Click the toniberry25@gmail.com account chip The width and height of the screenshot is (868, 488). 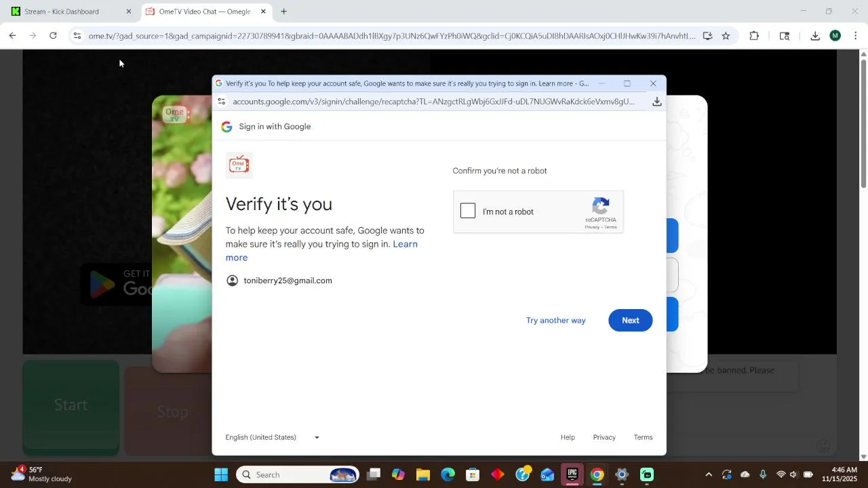(x=279, y=281)
